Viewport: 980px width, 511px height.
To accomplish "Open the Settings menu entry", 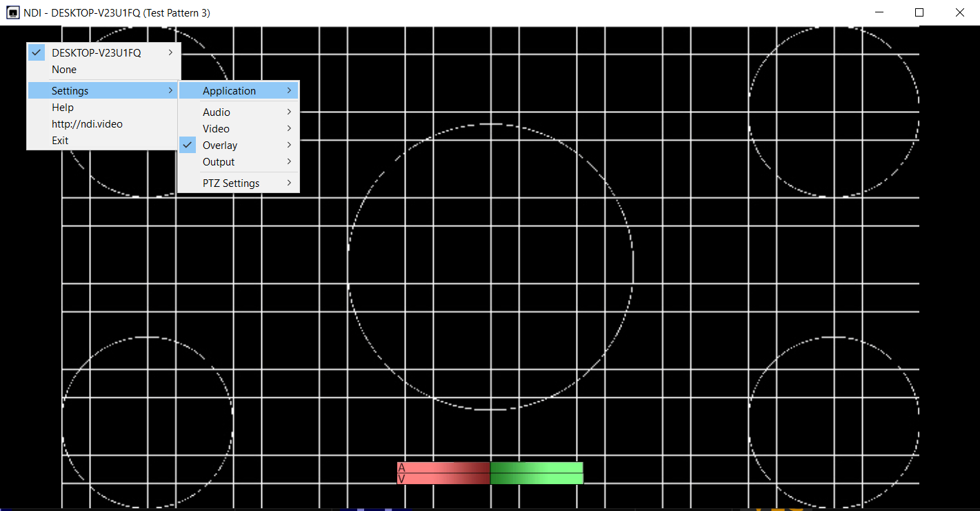I will [x=70, y=91].
